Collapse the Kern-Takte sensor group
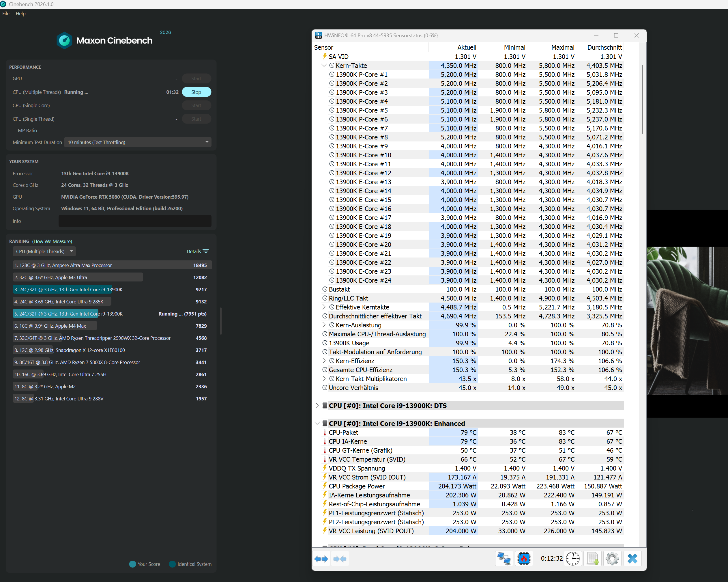 point(324,66)
